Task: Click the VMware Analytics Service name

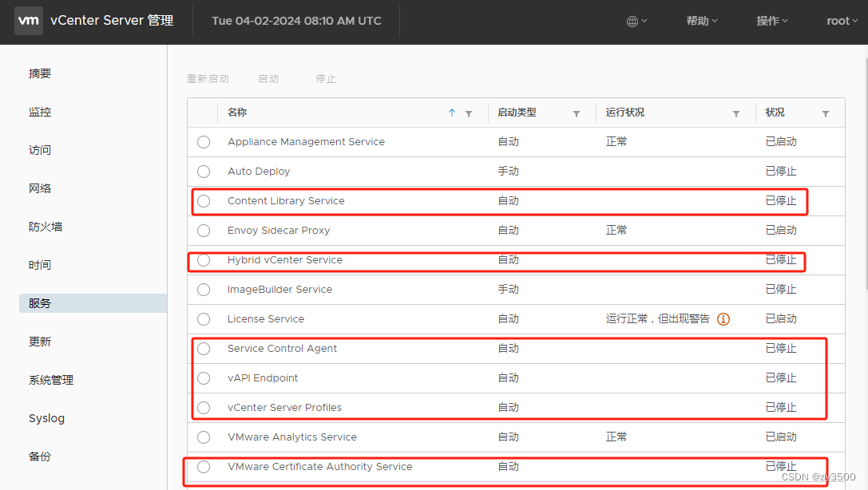Action: tap(291, 437)
